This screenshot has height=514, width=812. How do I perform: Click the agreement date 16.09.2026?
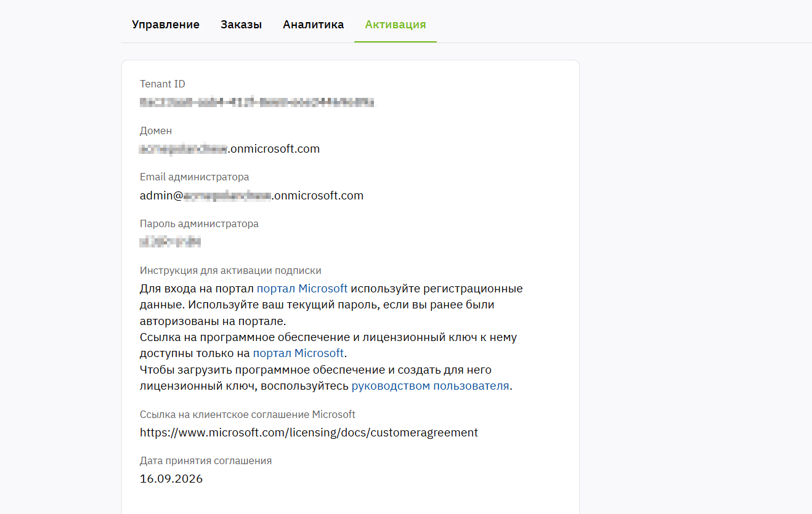tap(171, 479)
